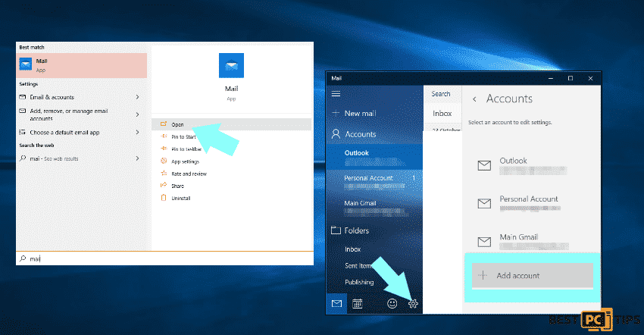Select mai - See web results
This screenshot has height=335, width=644.
[x=54, y=158]
